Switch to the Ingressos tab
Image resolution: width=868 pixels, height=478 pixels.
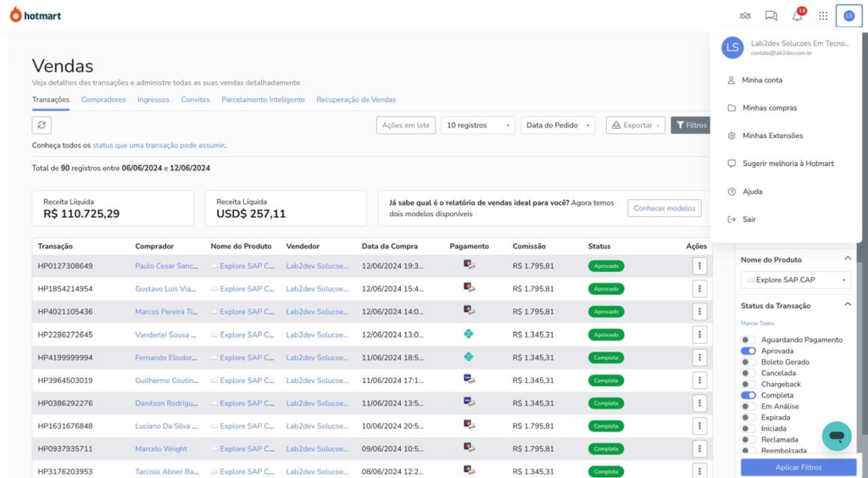153,100
